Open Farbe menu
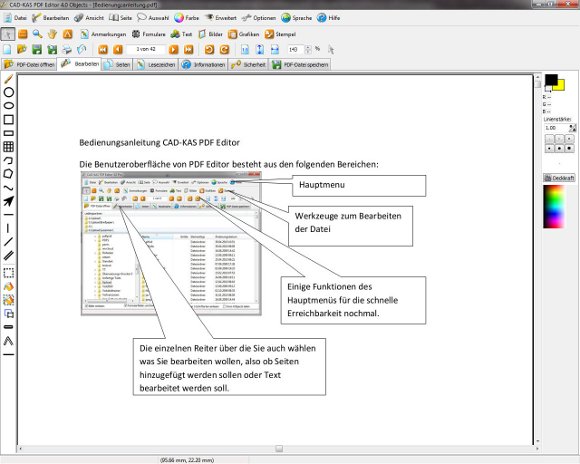The width and height of the screenshot is (580, 464). [187, 18]
